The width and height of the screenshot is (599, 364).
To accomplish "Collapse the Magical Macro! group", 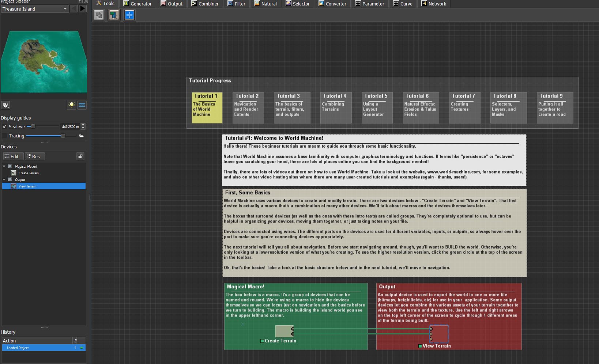I will click(x=4, y=166).
